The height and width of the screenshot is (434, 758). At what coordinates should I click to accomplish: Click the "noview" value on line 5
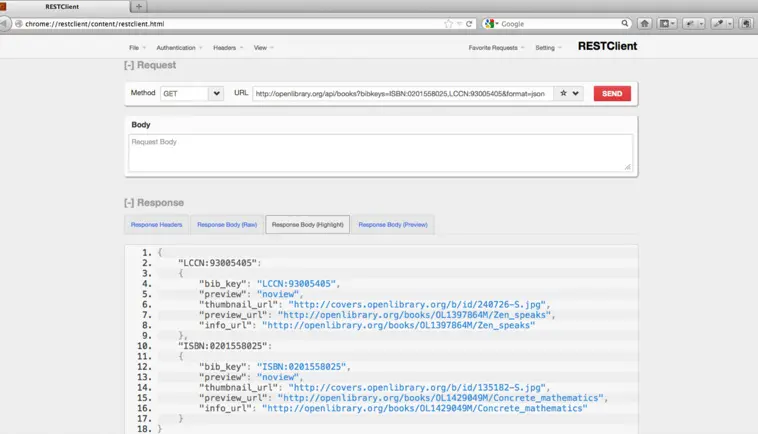[278, 294]
